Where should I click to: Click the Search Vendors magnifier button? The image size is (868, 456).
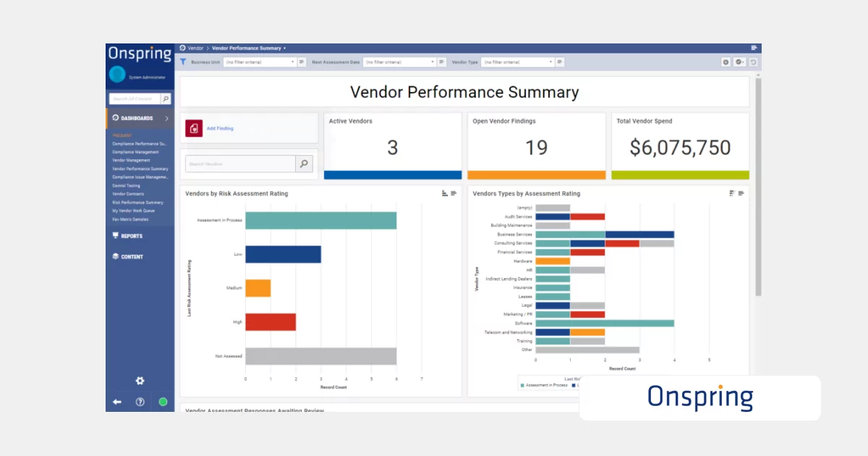pos(305,164)
